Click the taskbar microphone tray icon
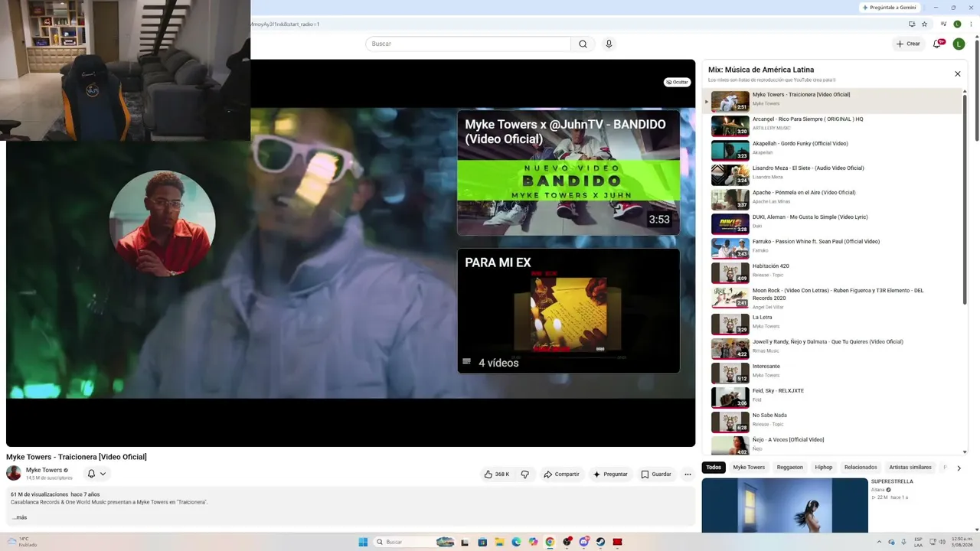980x551 pixels. [903, 542]
